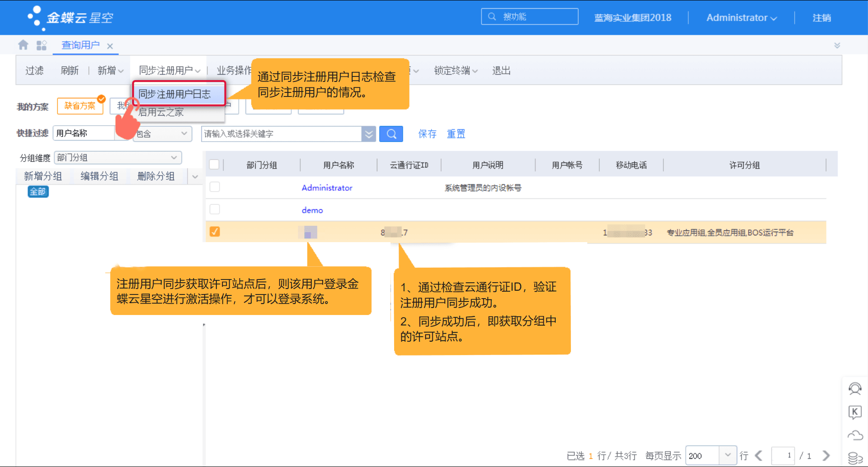868x467 pixels.
Task: Click 重置 to reset the filter
Action: tap(455, 133)
